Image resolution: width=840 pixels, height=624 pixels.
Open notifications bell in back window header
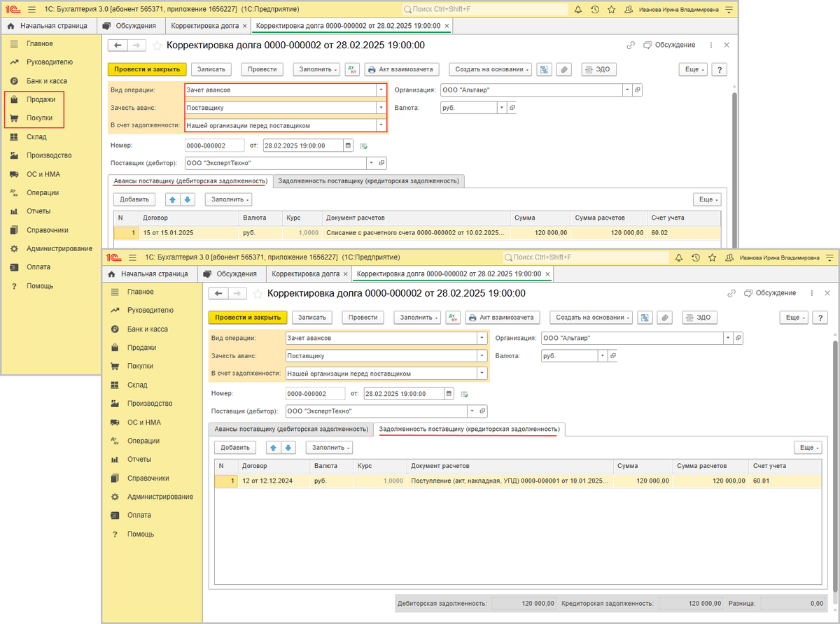click(x=577, y=10)
